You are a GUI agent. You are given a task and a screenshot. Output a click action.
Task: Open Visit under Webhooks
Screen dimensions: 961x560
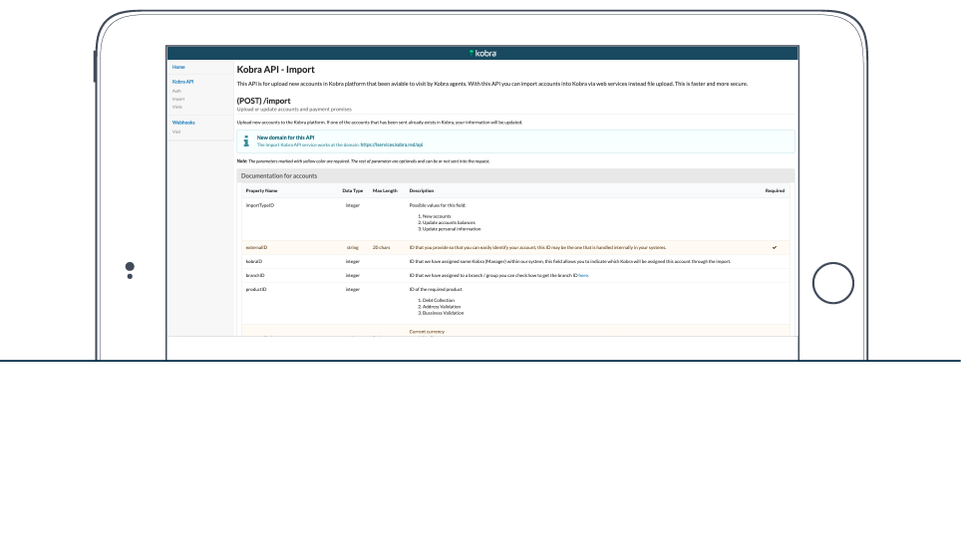coord(176,132)
